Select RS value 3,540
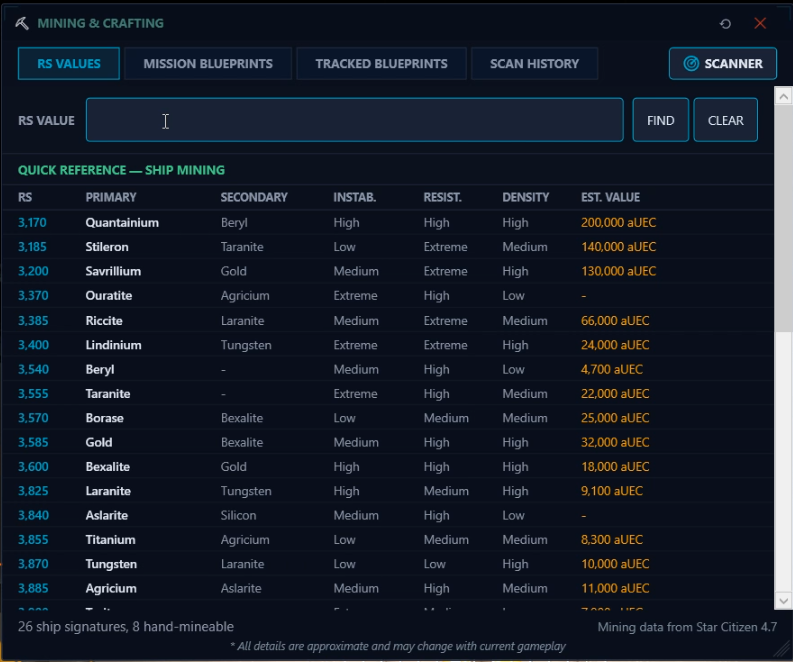Screen dimensions: 793x662 33,369
